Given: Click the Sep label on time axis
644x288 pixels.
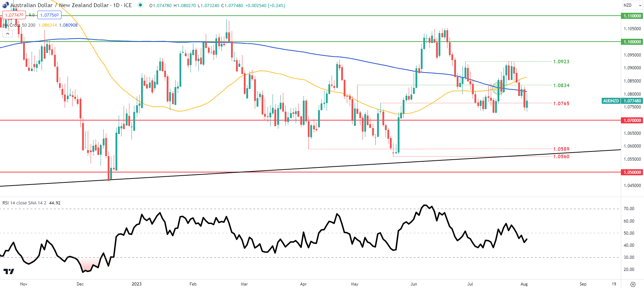Looking at the screenshot, I should [583, 284].
